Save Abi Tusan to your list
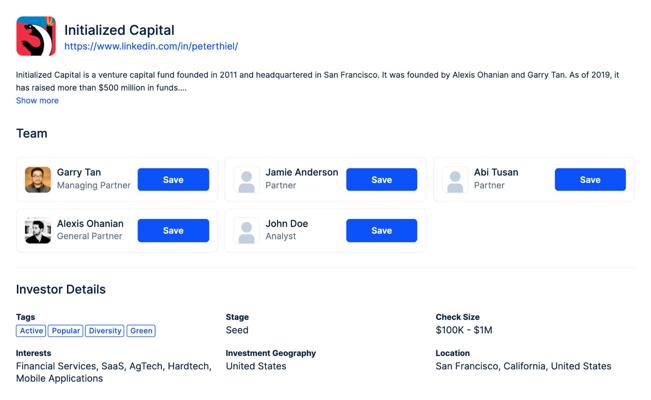The height and width of the screenshot is (400, 651). tap(590, 179)
